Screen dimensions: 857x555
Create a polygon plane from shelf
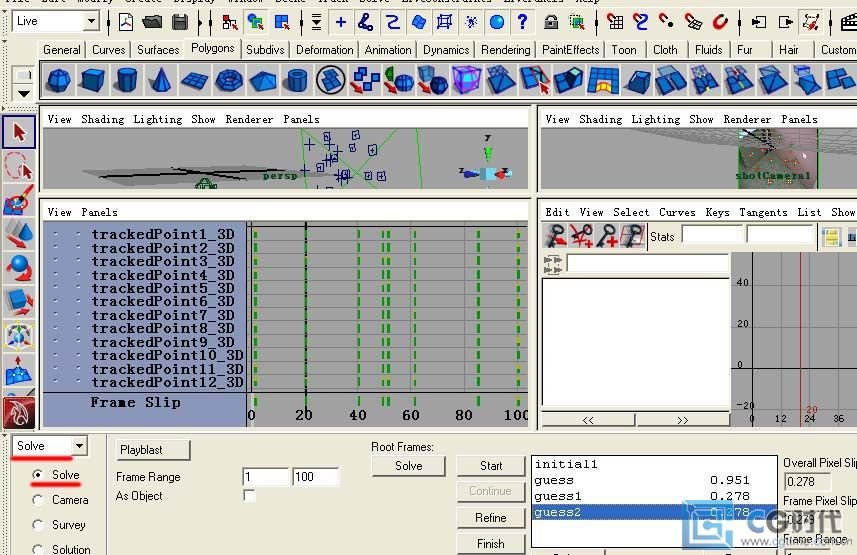point(194,80)
